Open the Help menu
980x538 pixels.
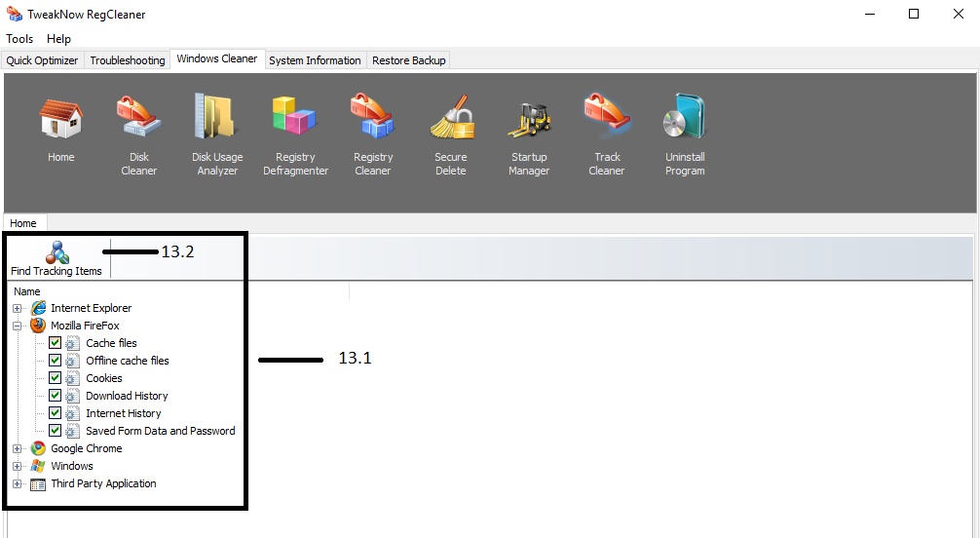pyautogui.click(x=58, y=39)
